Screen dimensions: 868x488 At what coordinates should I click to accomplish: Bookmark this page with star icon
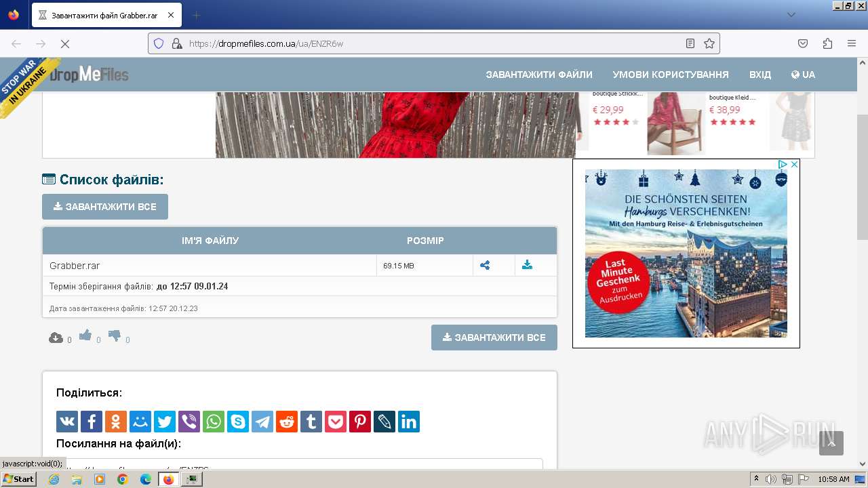[709, 43]
